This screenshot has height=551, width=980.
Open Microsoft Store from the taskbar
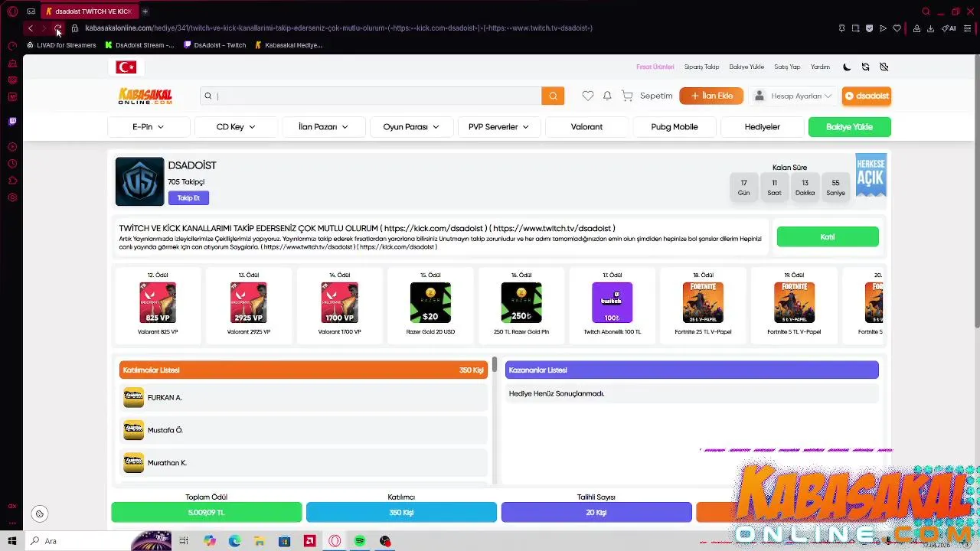point(285,541)
